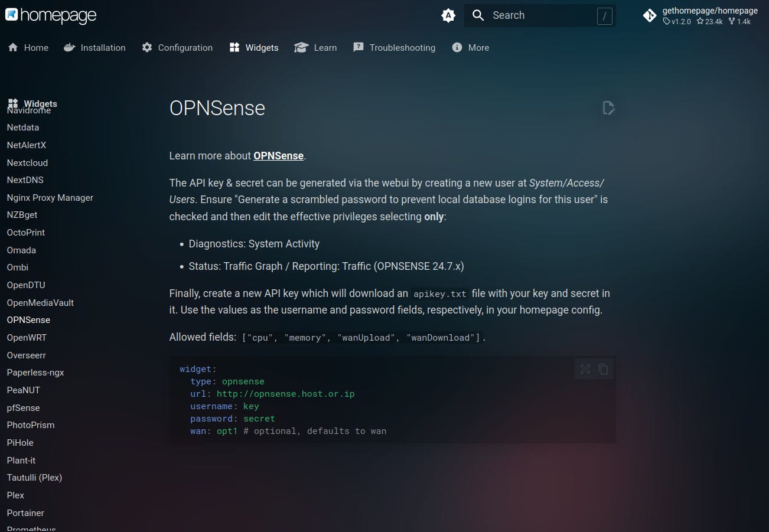Click the "wan: opt1" code line
The height and width of the screenshot is (532, 769).
(288, 431)
